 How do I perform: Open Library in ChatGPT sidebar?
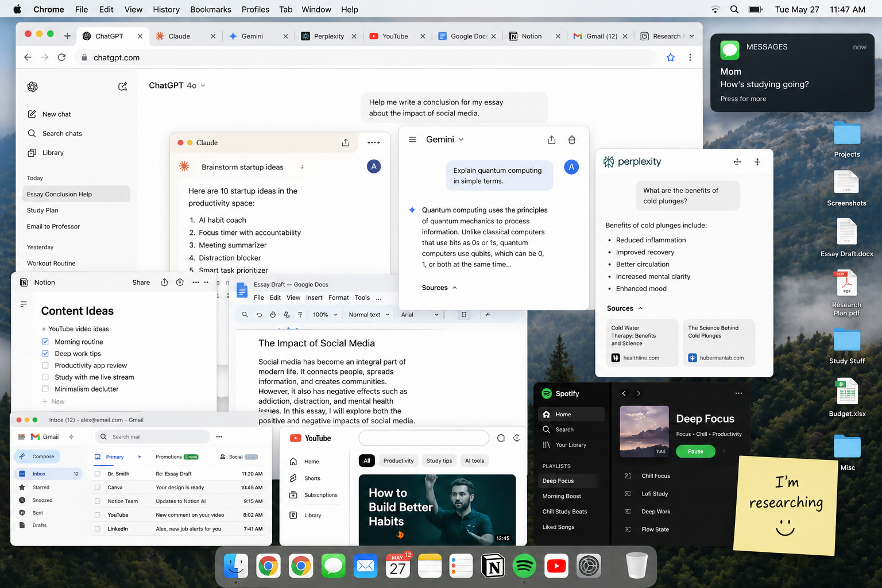[x=45, y=153]
